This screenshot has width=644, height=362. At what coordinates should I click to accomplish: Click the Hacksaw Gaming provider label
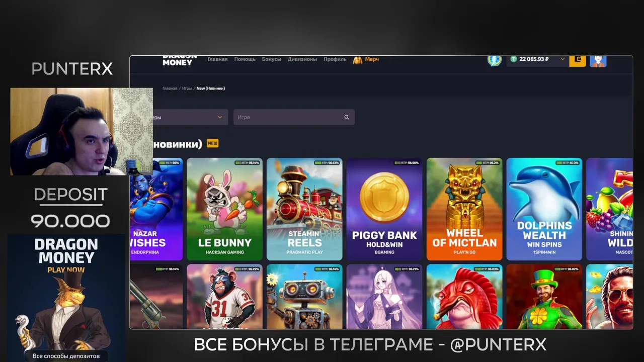pos(224,252)
